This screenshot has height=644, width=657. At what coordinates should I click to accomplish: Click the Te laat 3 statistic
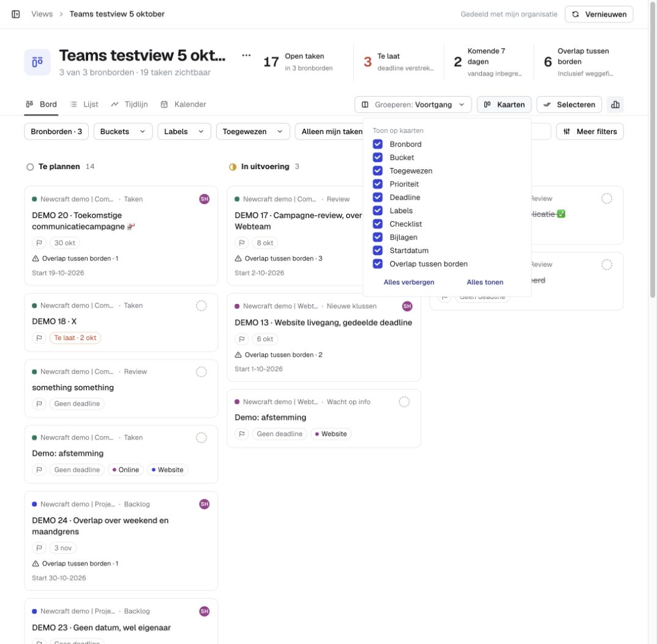pyautogui.click(x=399, y=62)
